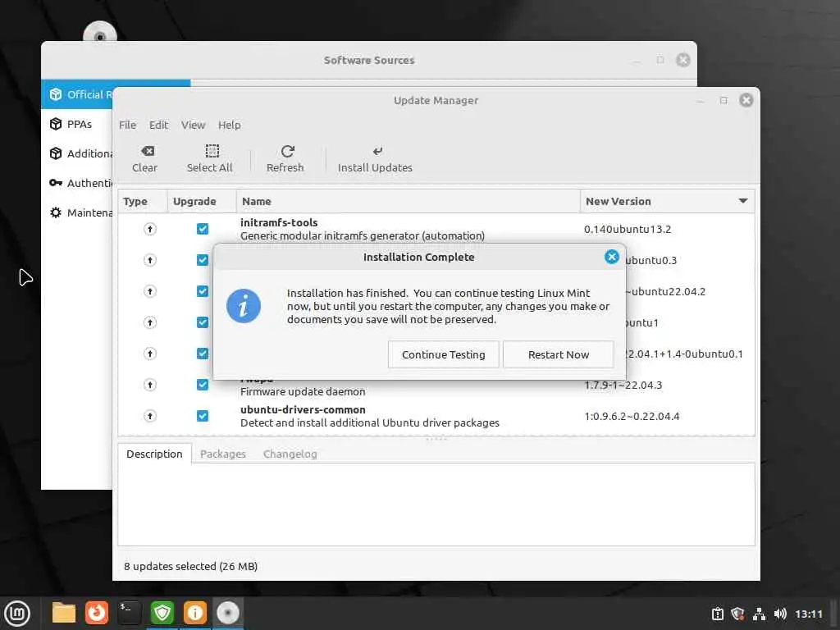The image size is (840, 630).
Task: Click version 0.140ubuntu13.2
Action: click(x=628, y=230)
